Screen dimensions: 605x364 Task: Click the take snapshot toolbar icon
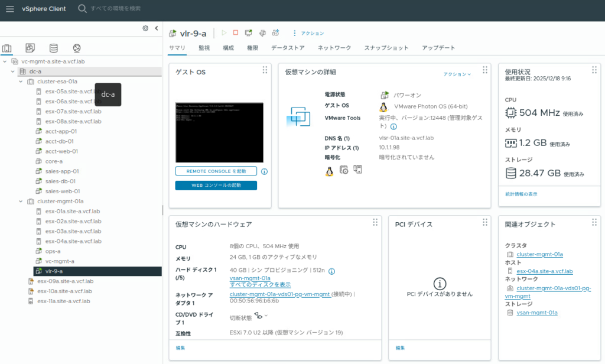[x=275, y=33]
